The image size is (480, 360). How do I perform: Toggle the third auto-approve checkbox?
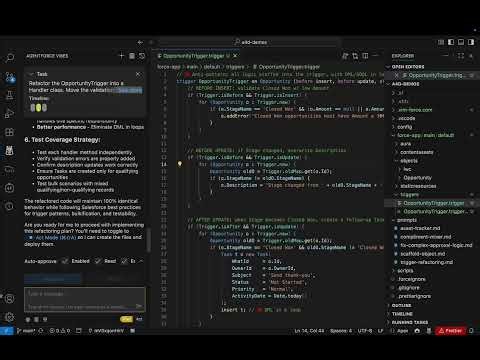[x=124, y=261]
